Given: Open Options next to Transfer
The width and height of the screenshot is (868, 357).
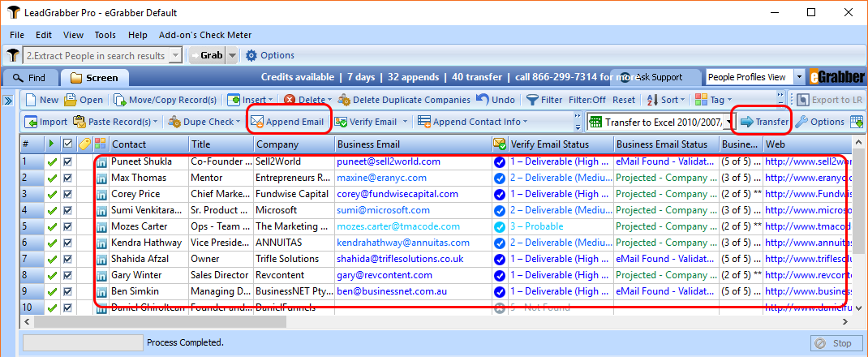Looking at the screenshot, I should (820, 121).
